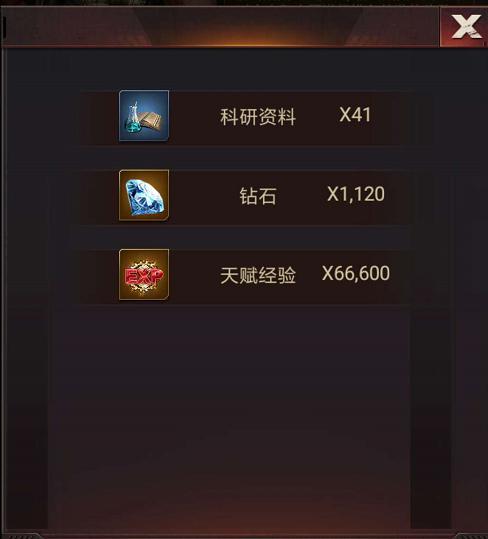Click the X66,600 experience quantity
Image resolution: width=488 pixels, height=539 pixels.
coord(356,274)
